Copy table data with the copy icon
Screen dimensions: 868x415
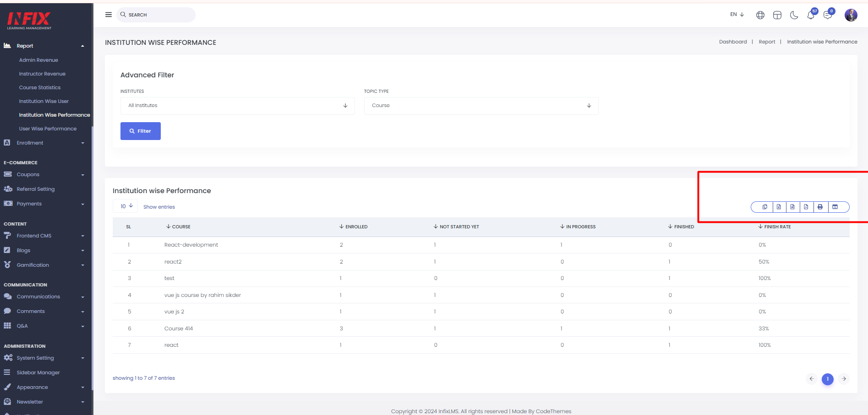pos(764,207)
